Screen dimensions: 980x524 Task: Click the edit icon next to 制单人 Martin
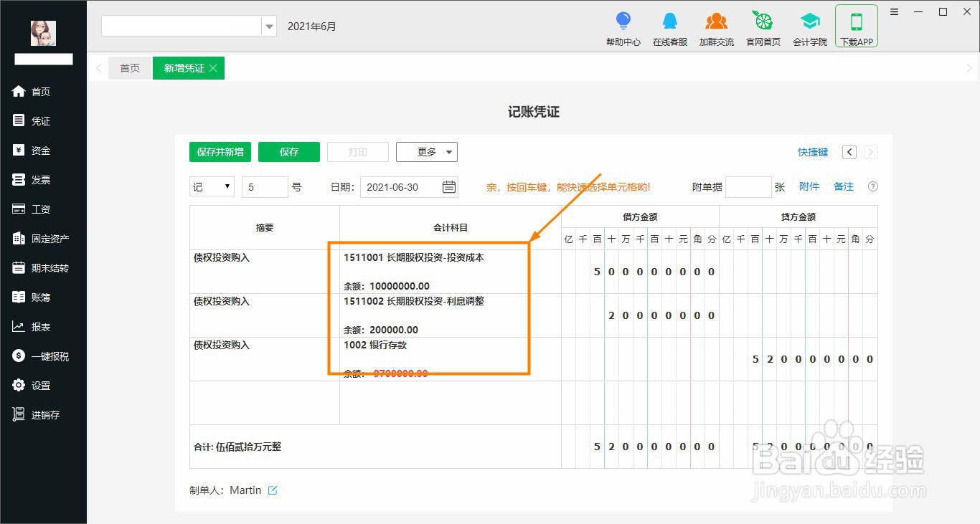(273, 490)
